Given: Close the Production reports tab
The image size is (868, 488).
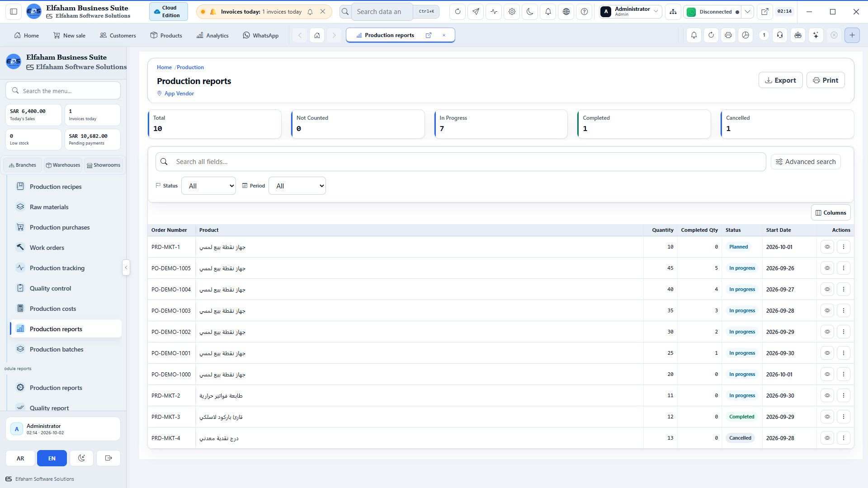Looking at the screenshot, I should [x=444, y=35].
